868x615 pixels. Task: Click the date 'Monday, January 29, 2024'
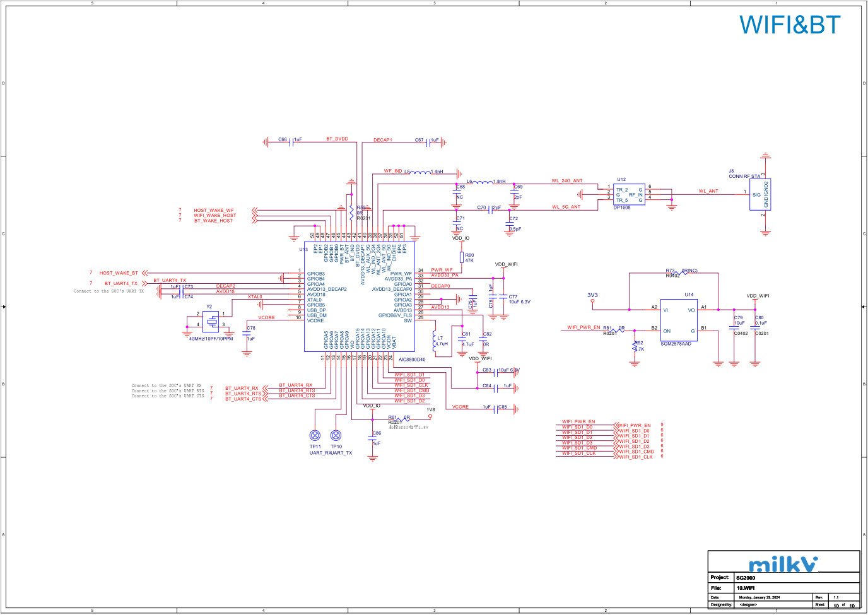(x=759, y=597)
